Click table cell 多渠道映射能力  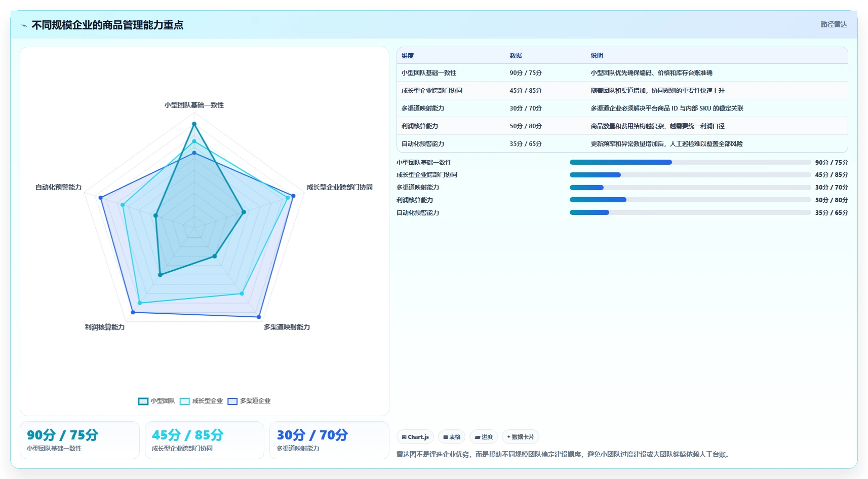point(423,108)
